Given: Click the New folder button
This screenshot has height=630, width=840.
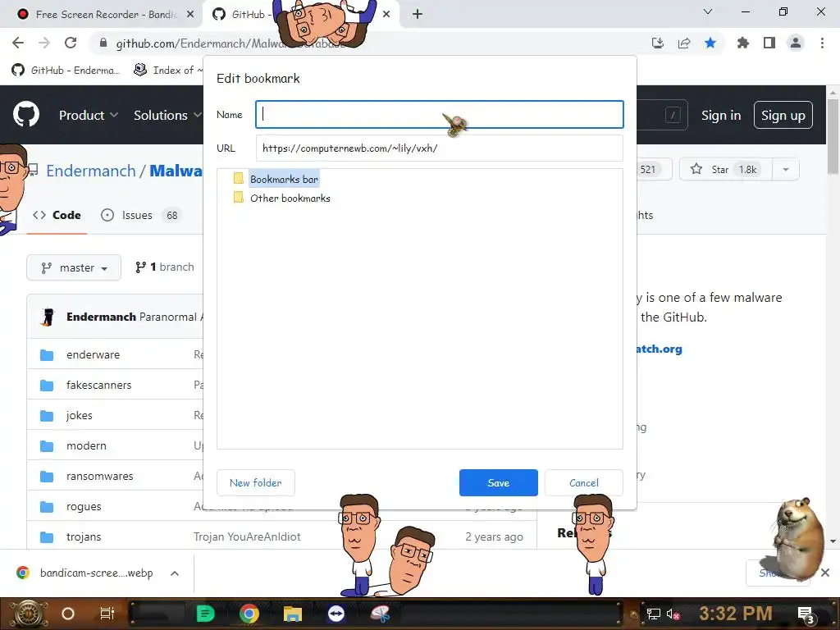Looking at the screenshot, I should coord(256,482).
